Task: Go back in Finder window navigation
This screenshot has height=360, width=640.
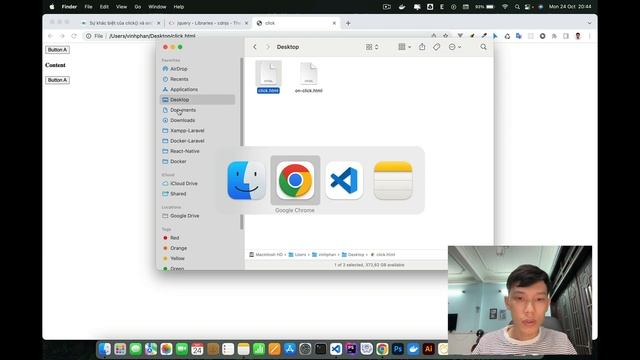Action: [x=255, y=47]
